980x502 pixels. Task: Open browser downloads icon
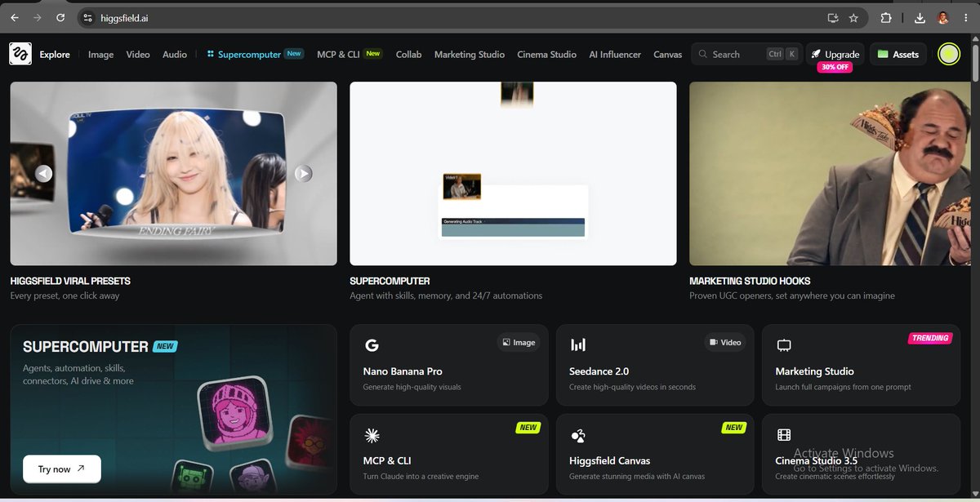pos(920,18)
